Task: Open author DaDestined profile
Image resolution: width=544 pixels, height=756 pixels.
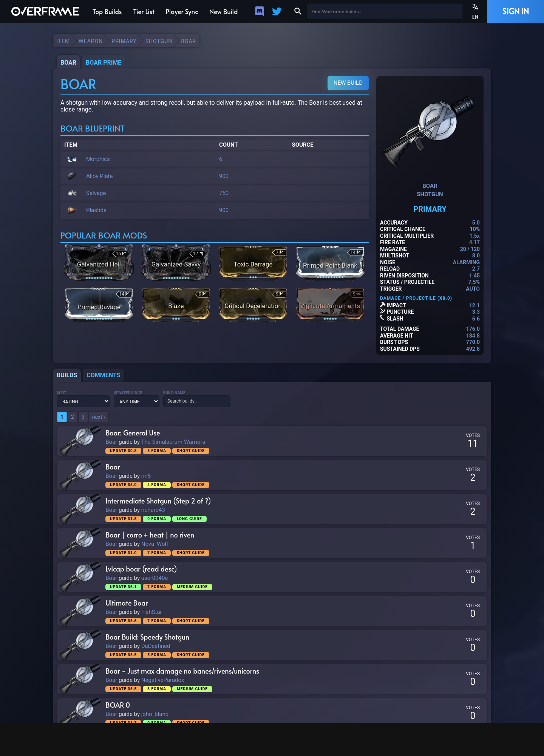Action: tap(156, 646)
